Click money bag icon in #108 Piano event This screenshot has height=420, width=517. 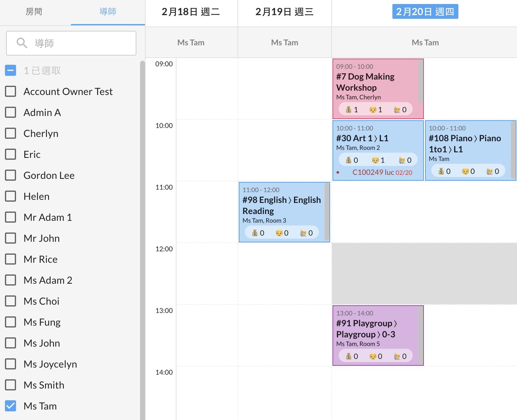pyautogui.click(x=441, y=171)
